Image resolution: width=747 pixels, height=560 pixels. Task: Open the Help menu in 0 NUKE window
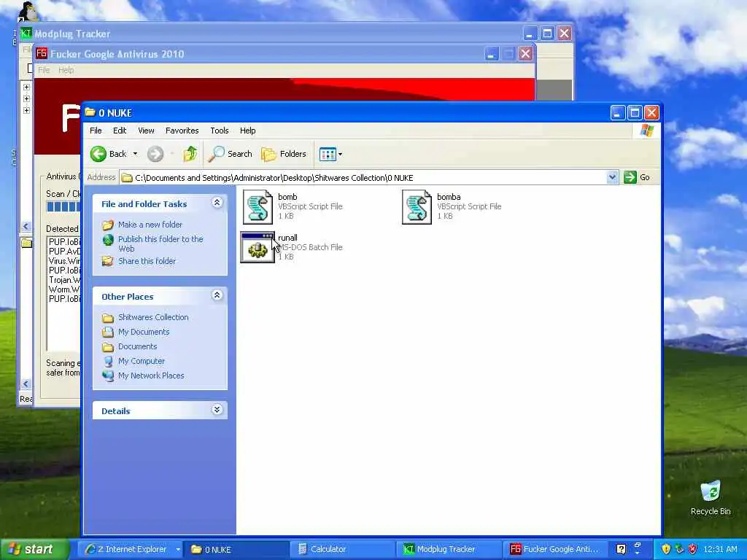click(248, 131)
